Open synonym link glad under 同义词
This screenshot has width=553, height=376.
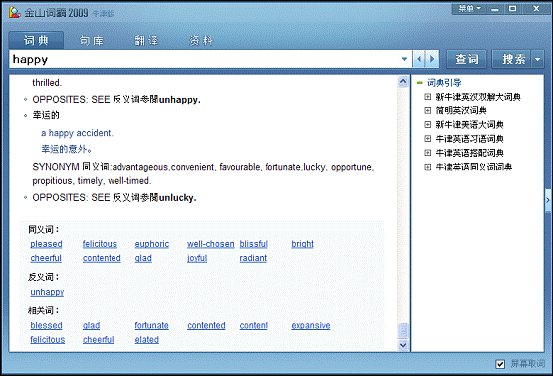tap(143, 258)
